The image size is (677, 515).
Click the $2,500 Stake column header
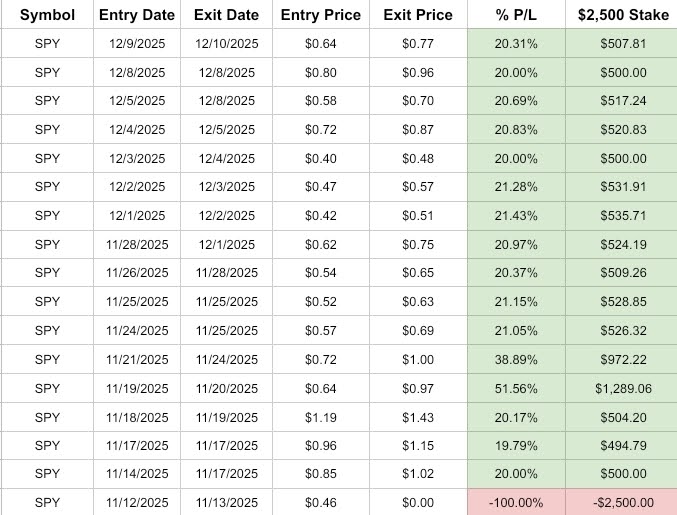(x=620, y=15)
